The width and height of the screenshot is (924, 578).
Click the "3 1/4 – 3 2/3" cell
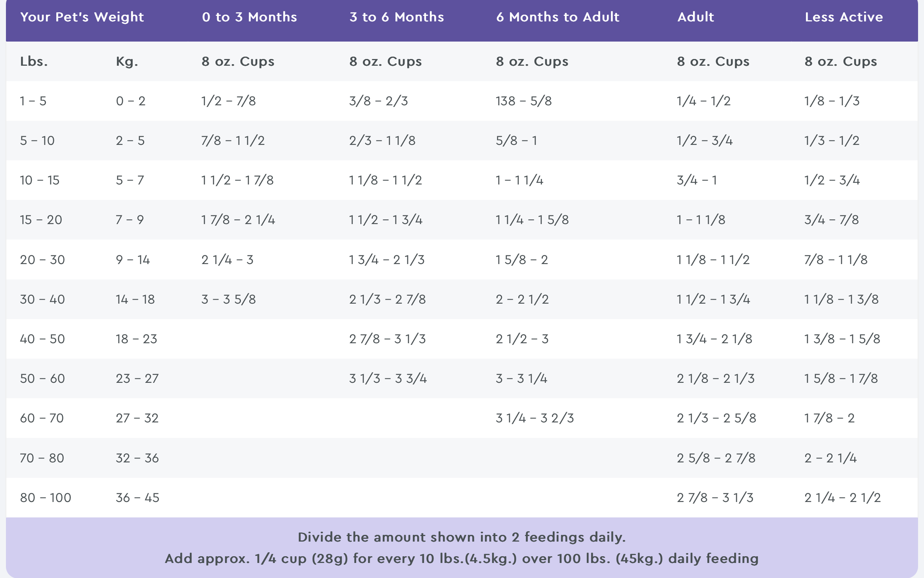pyautogui.click(x=535, y=418)
